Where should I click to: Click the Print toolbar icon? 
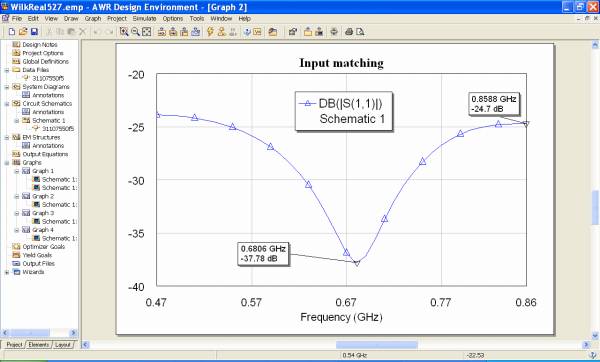(349, 32)
